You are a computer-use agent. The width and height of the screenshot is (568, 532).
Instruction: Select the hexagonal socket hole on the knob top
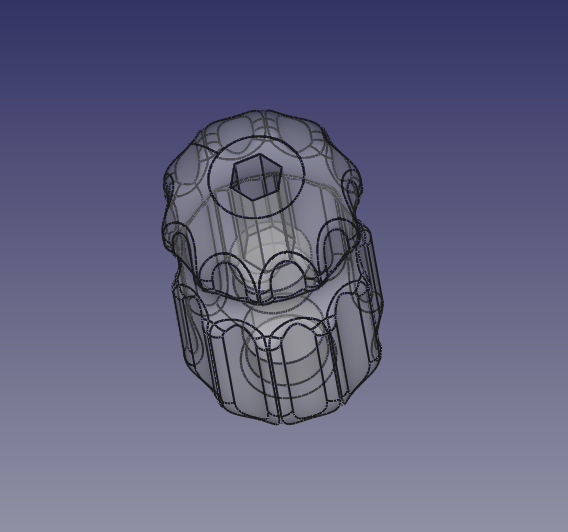pos(256,176)
